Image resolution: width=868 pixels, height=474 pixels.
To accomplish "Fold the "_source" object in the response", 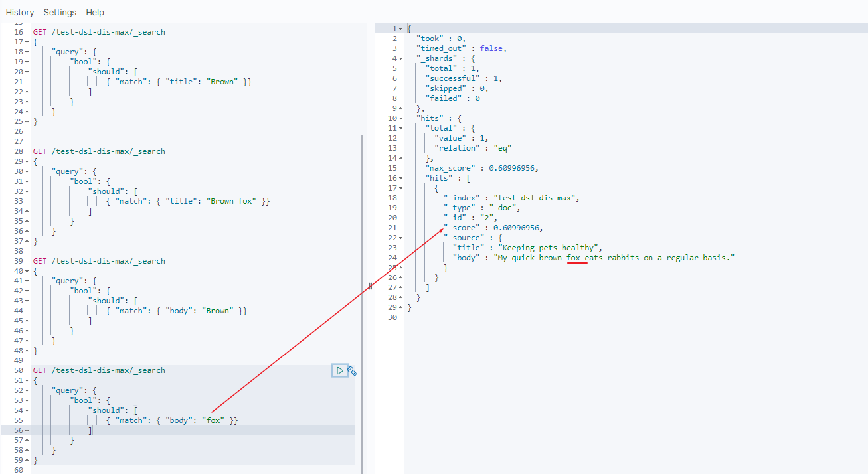I will [x=400, y=238].
